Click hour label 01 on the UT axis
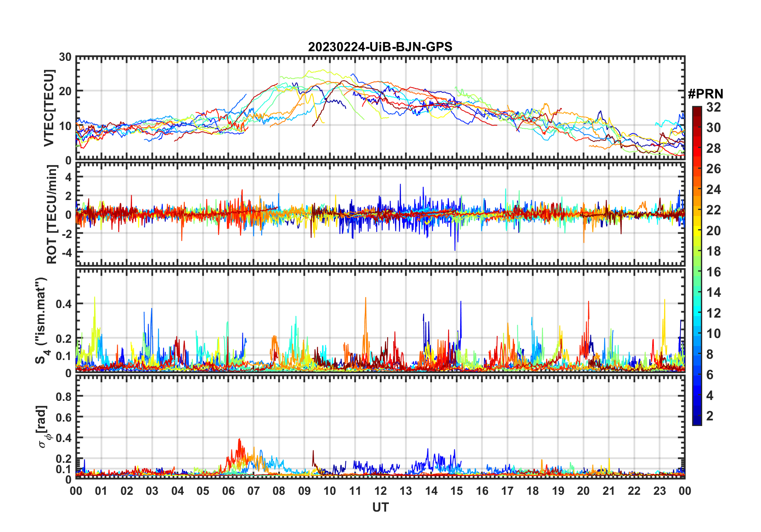 point(101,491)
